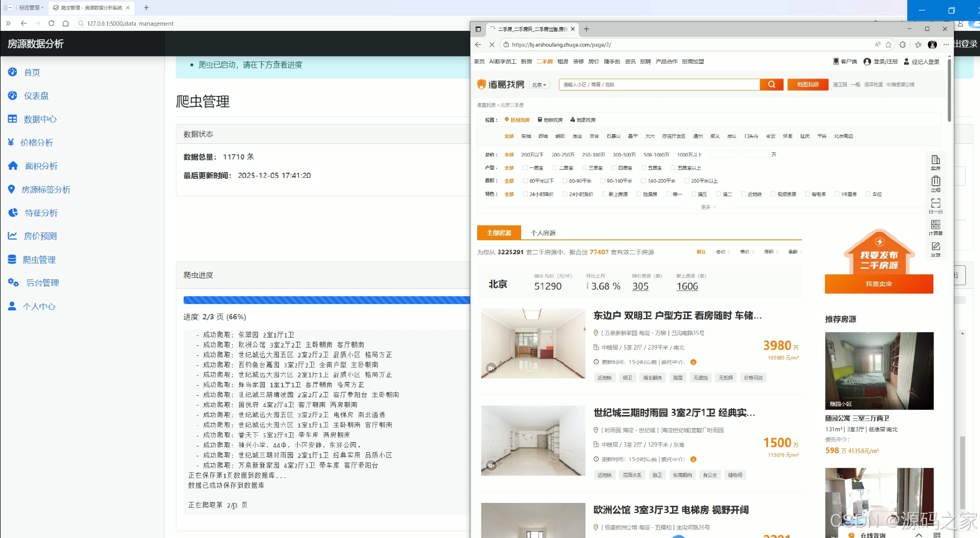Check the 新上房源 feature filter
This screenshot has width=980, height=538.
pos(604,194)
